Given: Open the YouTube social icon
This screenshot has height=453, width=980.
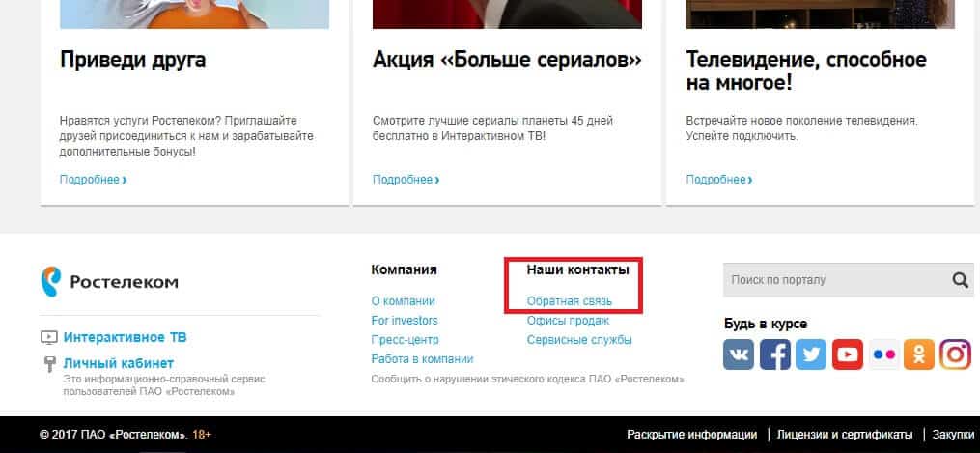Looking at the screenshot, I should [847, 354].
